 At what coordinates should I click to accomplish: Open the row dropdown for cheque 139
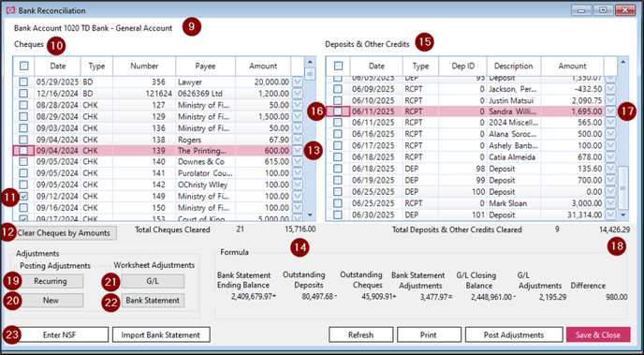tap(298, 151)
